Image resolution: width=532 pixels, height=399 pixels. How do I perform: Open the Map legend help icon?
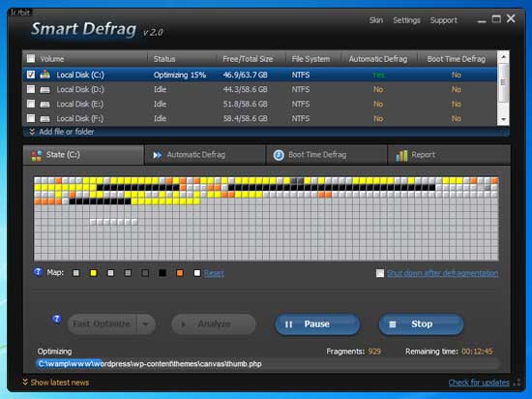click(38, 272)
